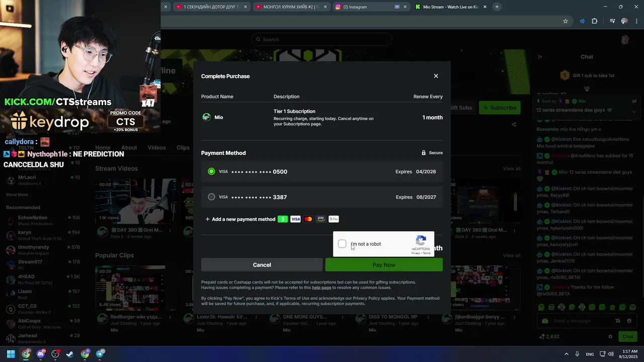This screenshot has height=362, width=644.
Task: Click the Mastercard payment icon
Action: pyautogui.click(x=308, y=219)
